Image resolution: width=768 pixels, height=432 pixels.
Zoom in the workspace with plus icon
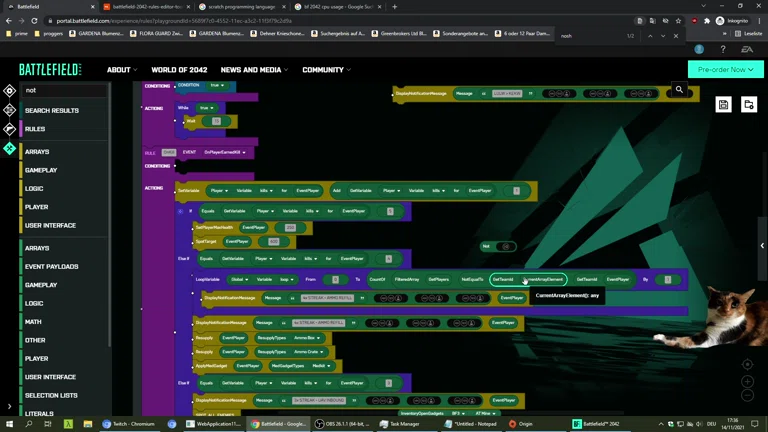click(x=747, y=381)
